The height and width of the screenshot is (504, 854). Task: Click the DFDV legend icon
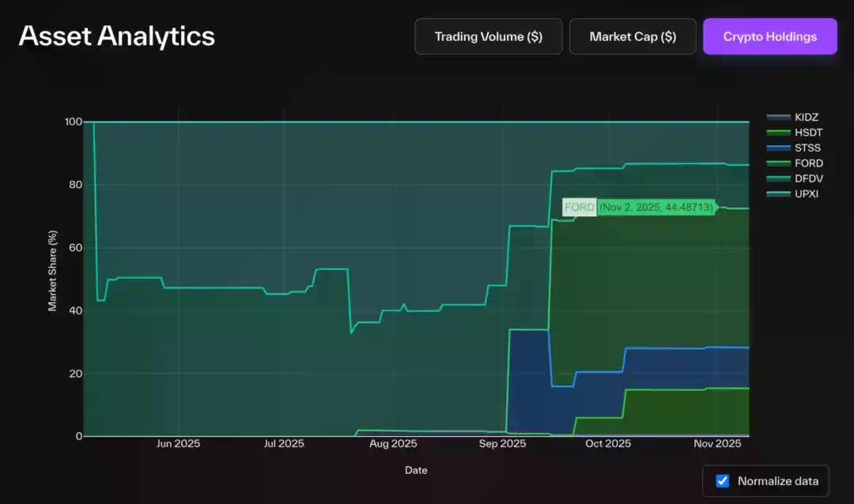click(x=779, y=179)
